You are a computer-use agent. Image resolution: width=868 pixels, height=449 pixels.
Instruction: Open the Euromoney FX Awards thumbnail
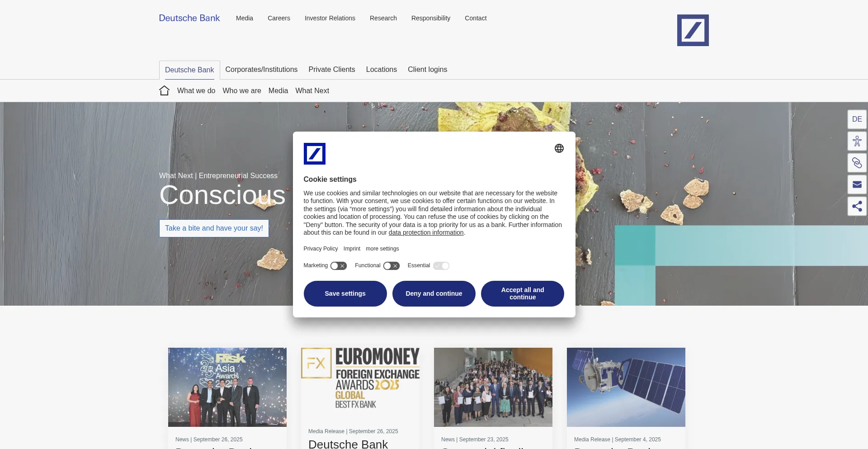pyautogui.click(x=360, y=382)
